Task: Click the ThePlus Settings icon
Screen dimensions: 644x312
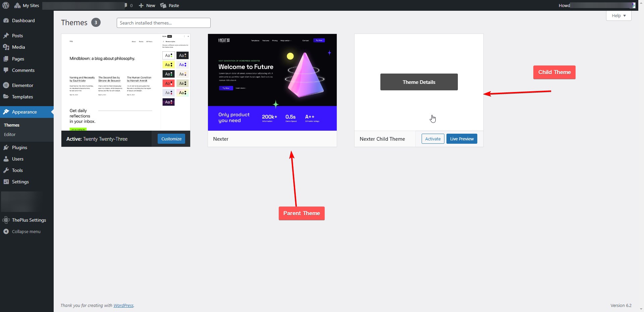Action: [x=7, y=220]
